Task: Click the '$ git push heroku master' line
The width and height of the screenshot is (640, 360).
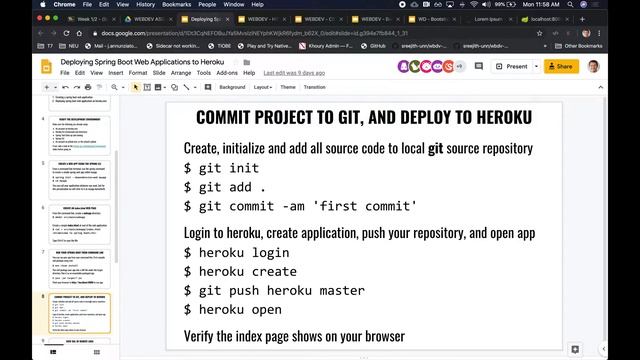Action: point(274,291)
